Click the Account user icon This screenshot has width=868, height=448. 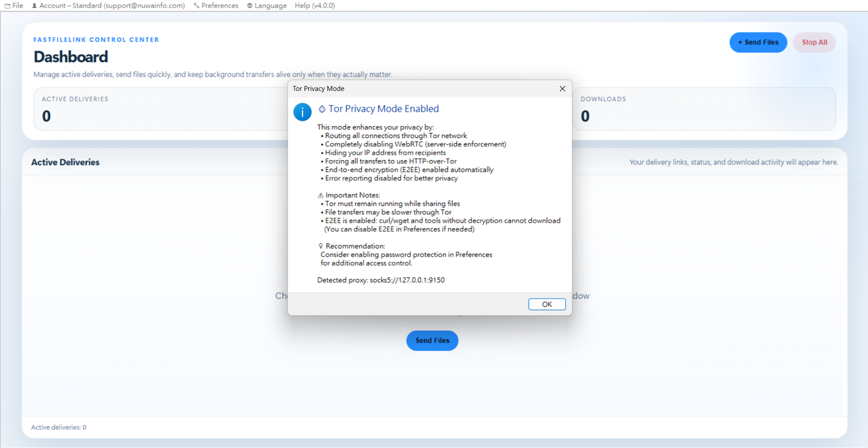coord(35,6)
